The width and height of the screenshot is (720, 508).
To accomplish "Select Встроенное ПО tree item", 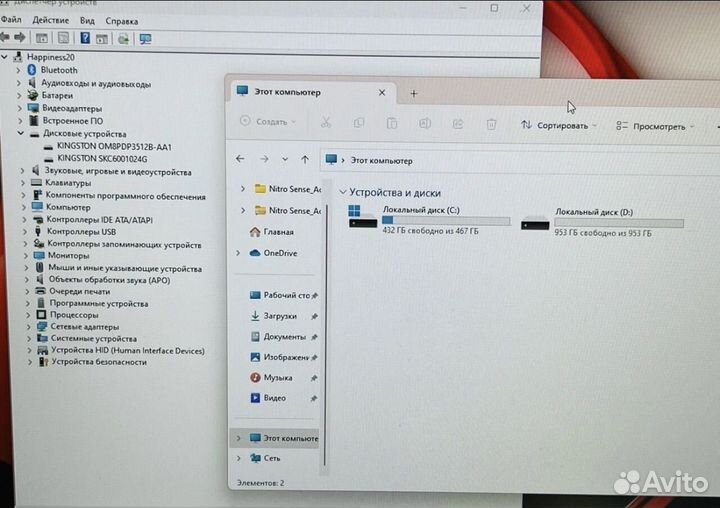I will [73, 121].
